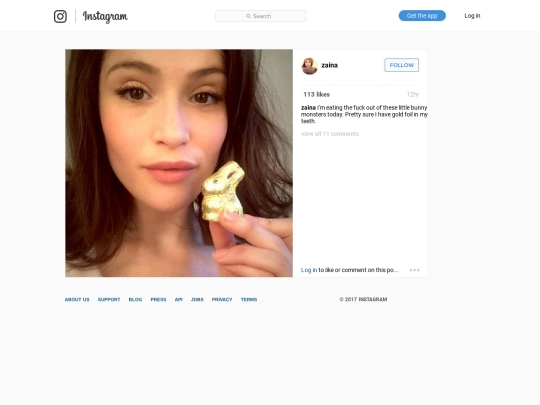
Task: Focus the Search input field
Action: [x=261, y=16]
